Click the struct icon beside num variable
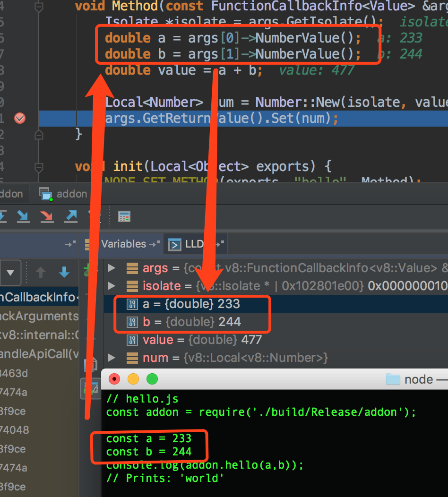Image resolution: width=448 pixels, height=497 pixels. pos(132,358)
